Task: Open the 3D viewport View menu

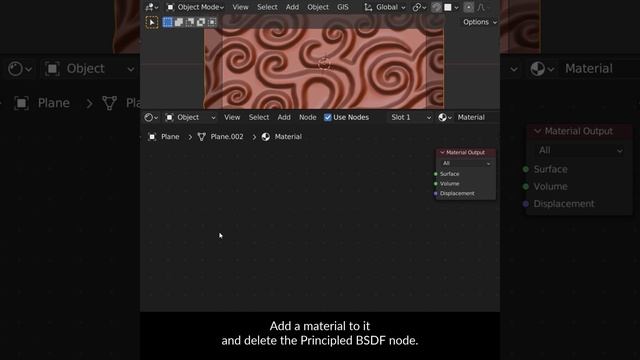Action: pyautogui.click(x=240, y=7)
